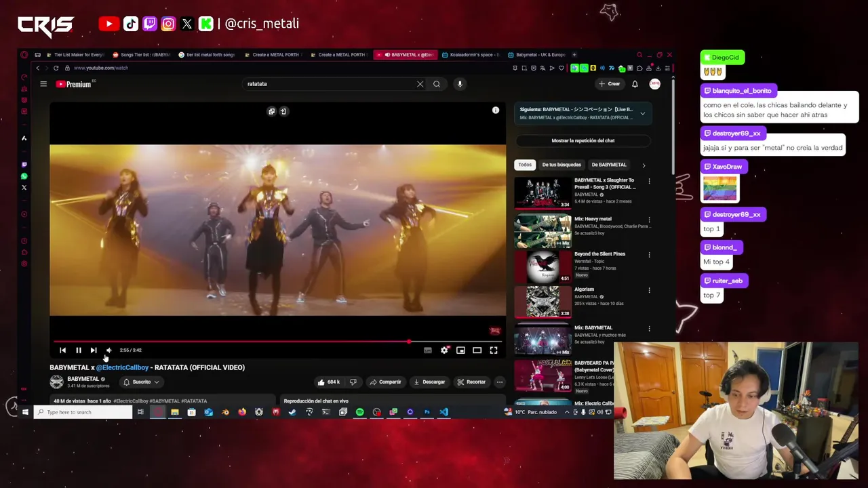Clear the ratatata search text

click(420, 84)
